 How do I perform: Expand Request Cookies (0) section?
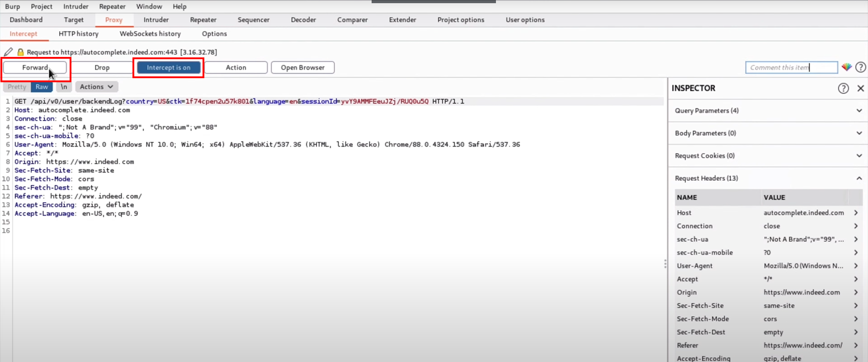pyautogui.click(x=859, y=156)
